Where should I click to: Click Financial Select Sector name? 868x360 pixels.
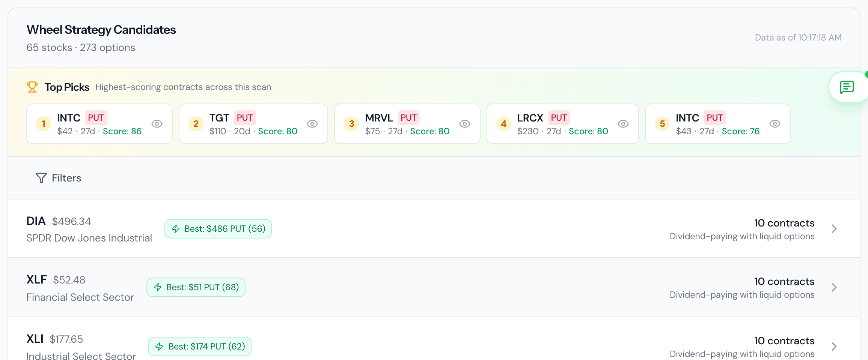point(80,297)
